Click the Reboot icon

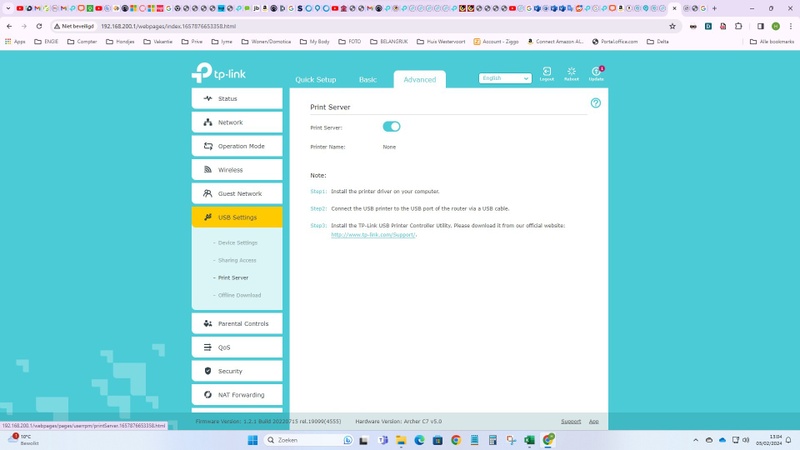coord(571,73)
